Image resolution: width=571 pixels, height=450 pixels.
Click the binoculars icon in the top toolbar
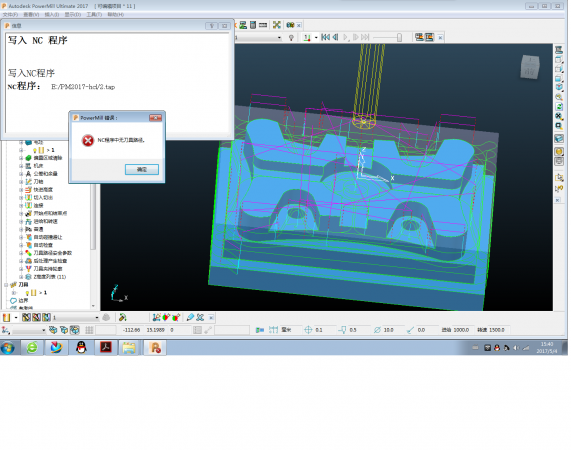point(290,25)
